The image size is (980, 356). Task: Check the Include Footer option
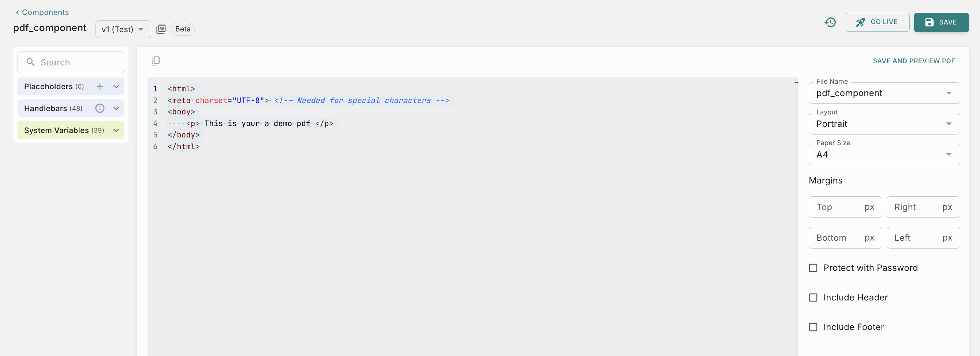point(813,327)
